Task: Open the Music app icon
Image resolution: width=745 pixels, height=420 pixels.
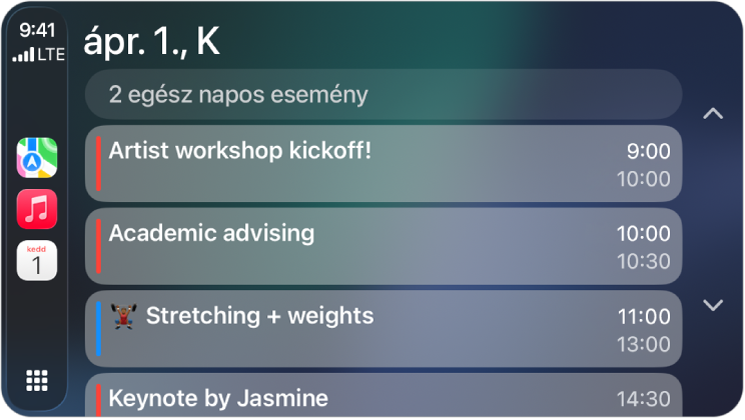Action: coord(37,209)
